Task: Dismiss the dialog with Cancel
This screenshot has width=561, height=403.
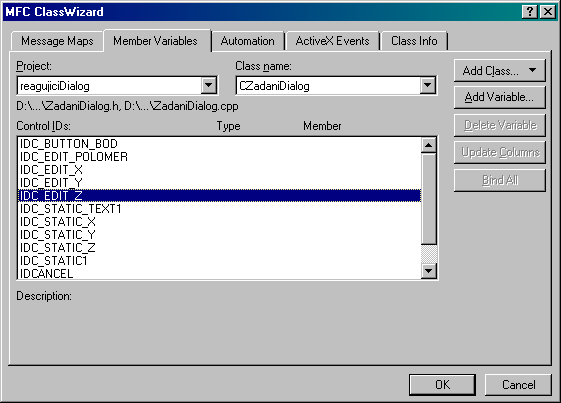Action: coord(518,385)
